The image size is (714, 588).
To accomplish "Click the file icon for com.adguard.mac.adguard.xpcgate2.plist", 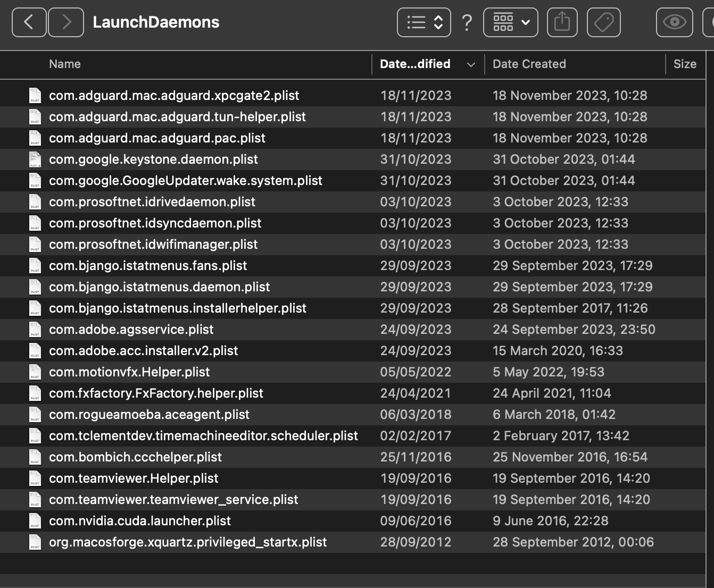I will [35, 96].
